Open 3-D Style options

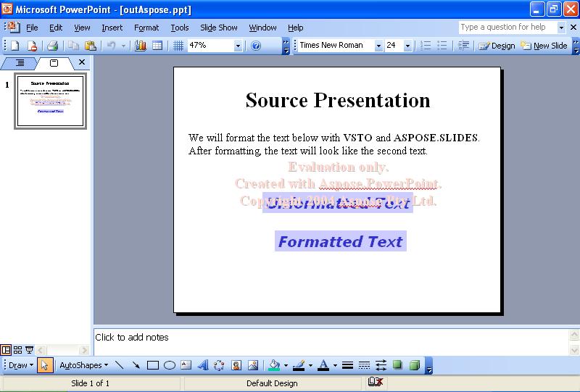tap(415, 365)
